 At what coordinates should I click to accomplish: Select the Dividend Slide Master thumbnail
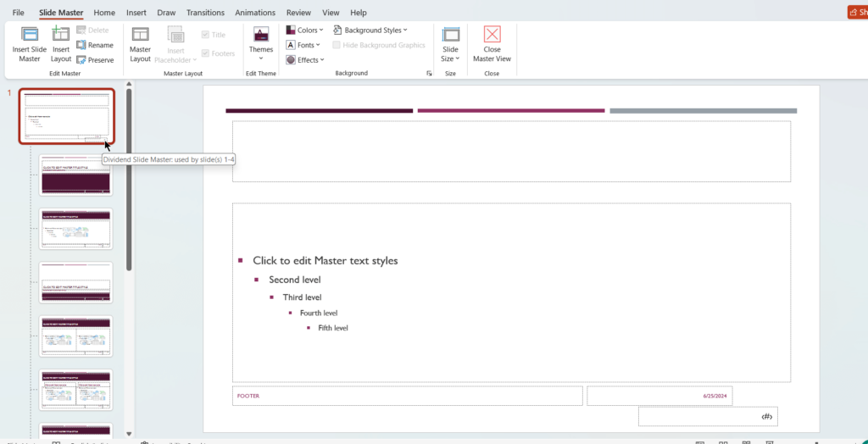click(x=67, y=116)
